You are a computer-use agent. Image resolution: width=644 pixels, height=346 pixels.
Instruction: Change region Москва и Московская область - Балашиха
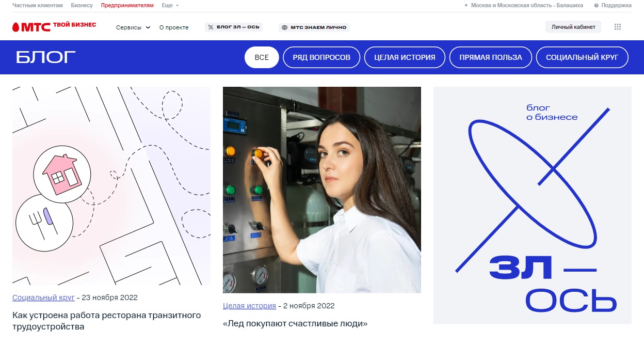click(527, 5)
